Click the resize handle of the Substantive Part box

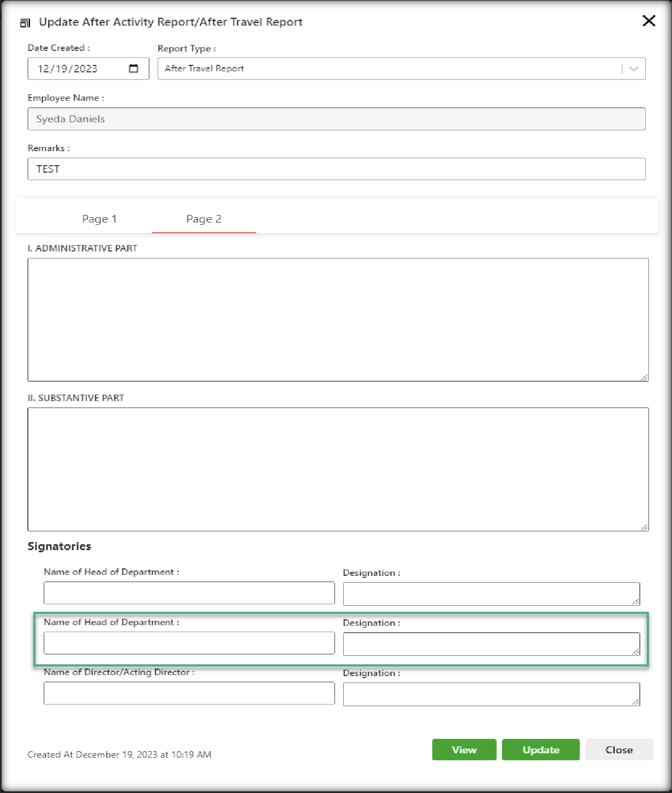click(x=644, y=527)
